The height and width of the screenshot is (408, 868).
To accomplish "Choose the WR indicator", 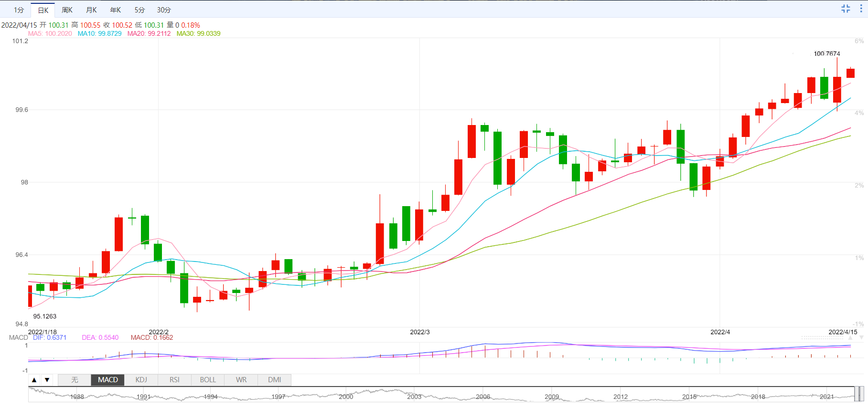I will pos(241,380).
